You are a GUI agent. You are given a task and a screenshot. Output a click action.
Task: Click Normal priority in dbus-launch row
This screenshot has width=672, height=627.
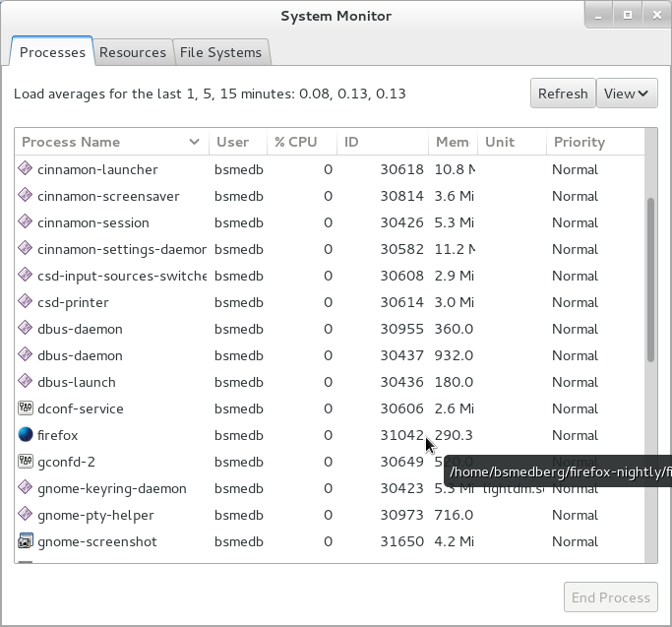575,382
